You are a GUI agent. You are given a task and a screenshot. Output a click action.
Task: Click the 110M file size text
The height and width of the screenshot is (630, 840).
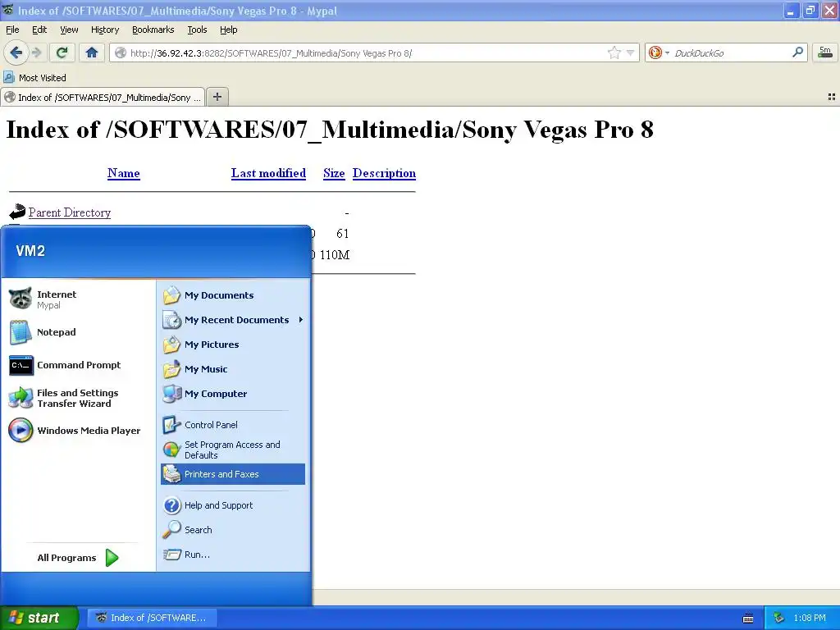[x=335, y=255]
